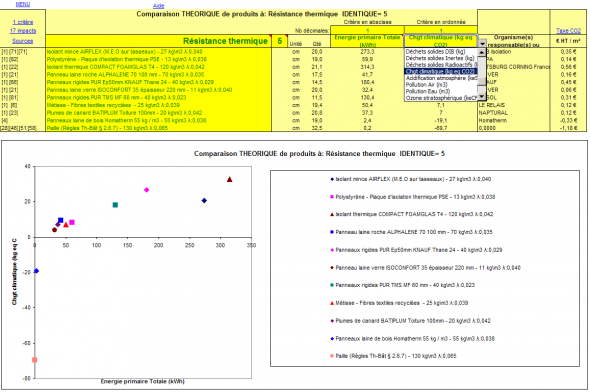The image size is (590, 392).
Task: Click the navy diamond AIRFLEX data point in chart
Action: pyautogui.click(x=204, y=201)
